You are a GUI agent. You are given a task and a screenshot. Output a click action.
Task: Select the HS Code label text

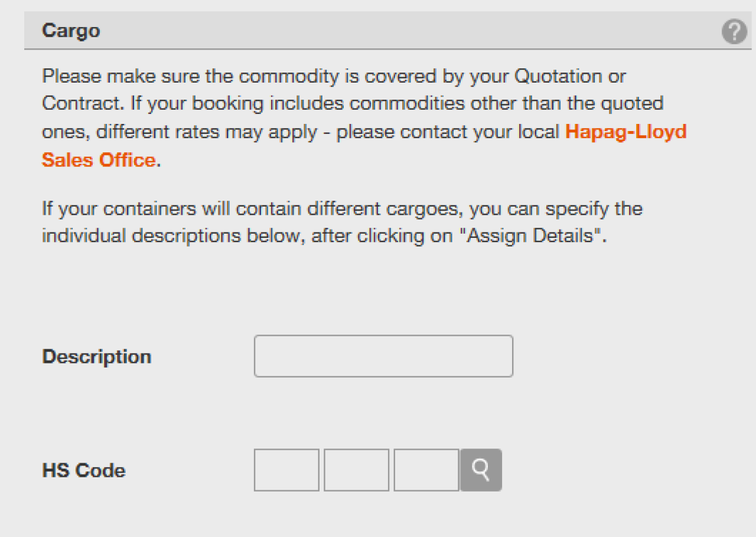tap(83, 470)
